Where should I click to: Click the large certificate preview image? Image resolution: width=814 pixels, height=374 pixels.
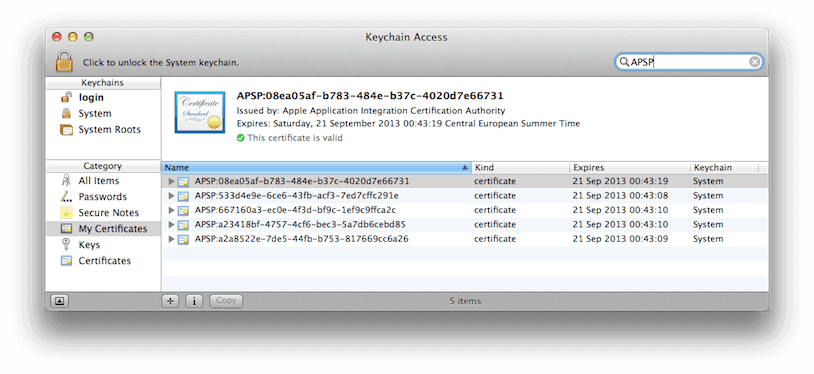click(x=200, y=112)
